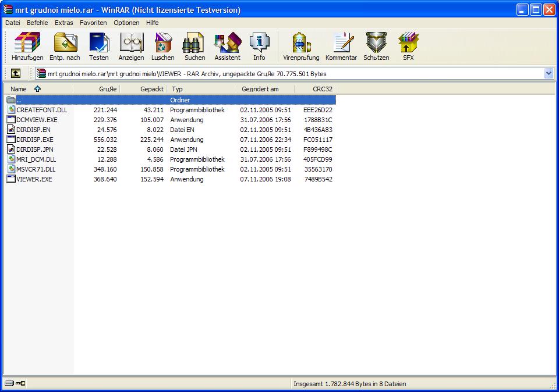Click the Hinzufügen add-to-archive icon
Image resolution: width=559 pixels, height=392 pixels.
pos(27,47)
